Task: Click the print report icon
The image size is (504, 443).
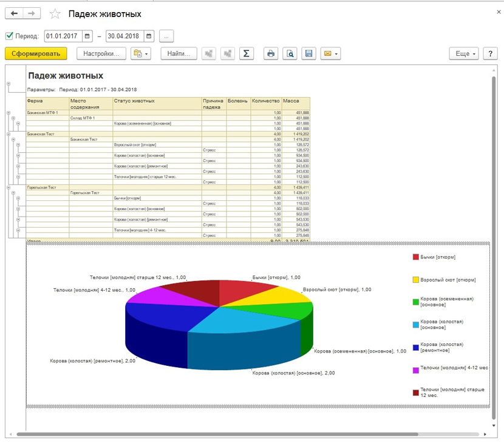Action: (271, 53)
